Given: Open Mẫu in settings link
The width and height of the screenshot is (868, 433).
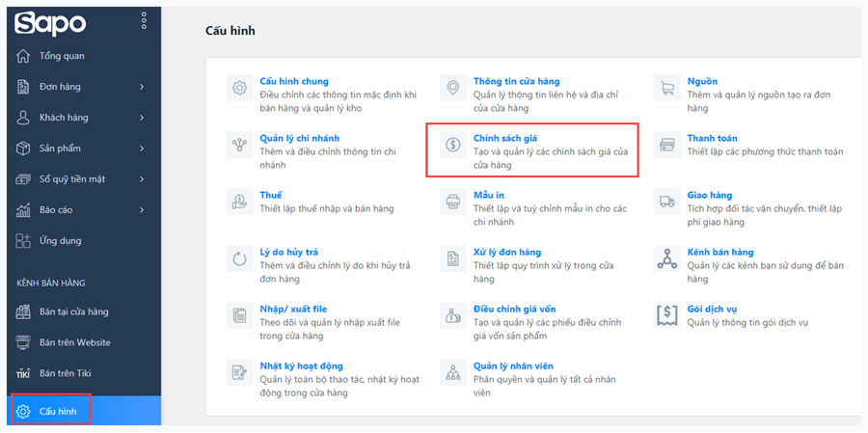Looking at the screenshot, I should click(489, 196).
